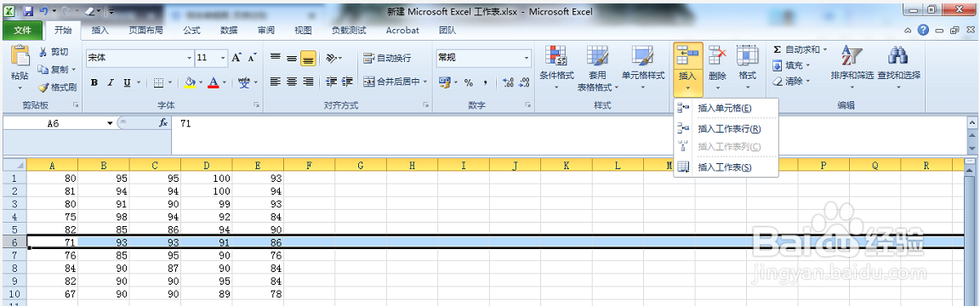Click the Name Box showing A6

[x=53, y=123]
